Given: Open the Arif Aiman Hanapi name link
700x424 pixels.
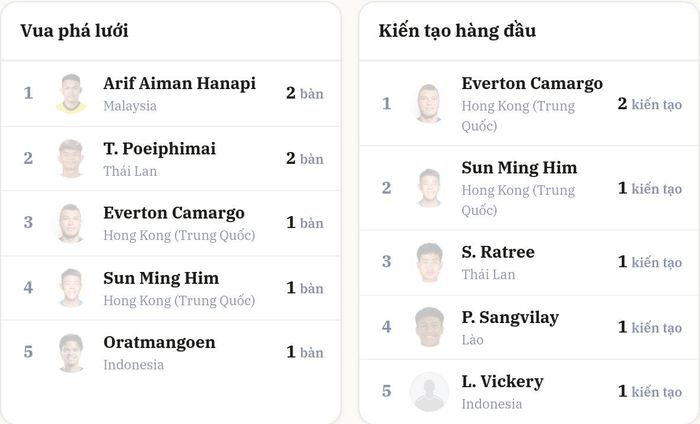Looking at the screenshot, I should [179, 83].
